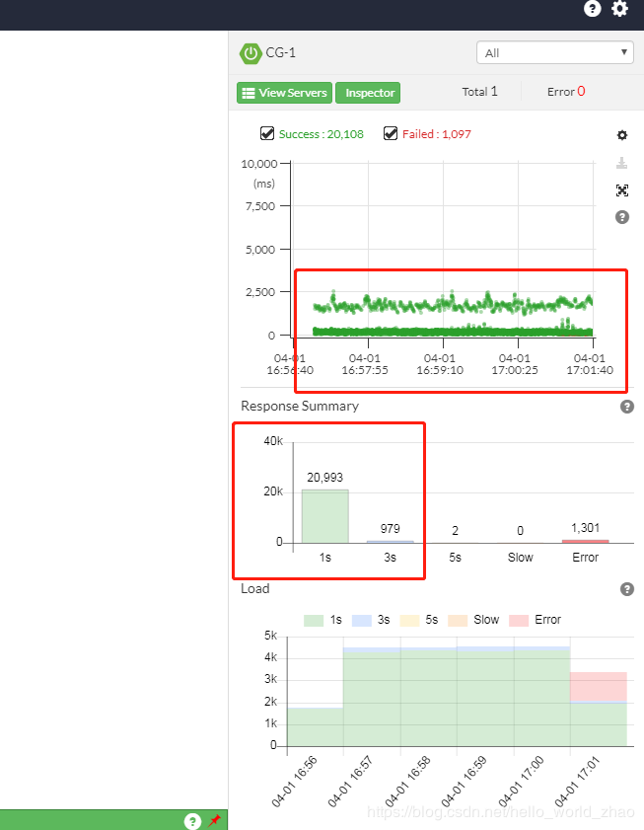
Task: Click the red error area in Load chart
Action: pyautogui.click(x=599, y=687)
